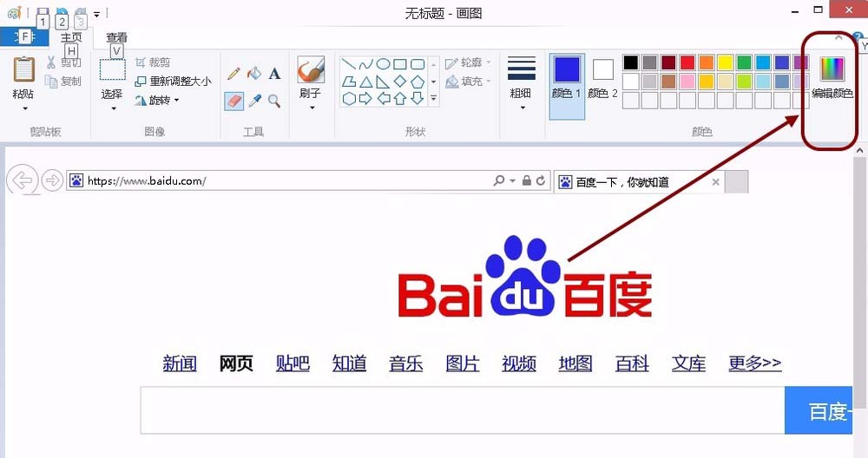Image resolution: width=868 pixels, height=458 pixels.
Task: Click the Baidu search box in canvas image
Action: pos(463,410)
